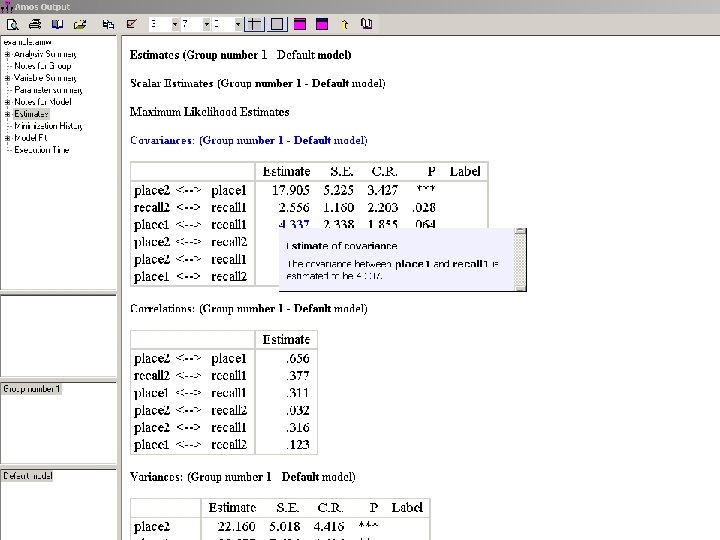Viewport: 720px width, 540px height.
Task: Click correlation estimate .377
Action: 298,376
